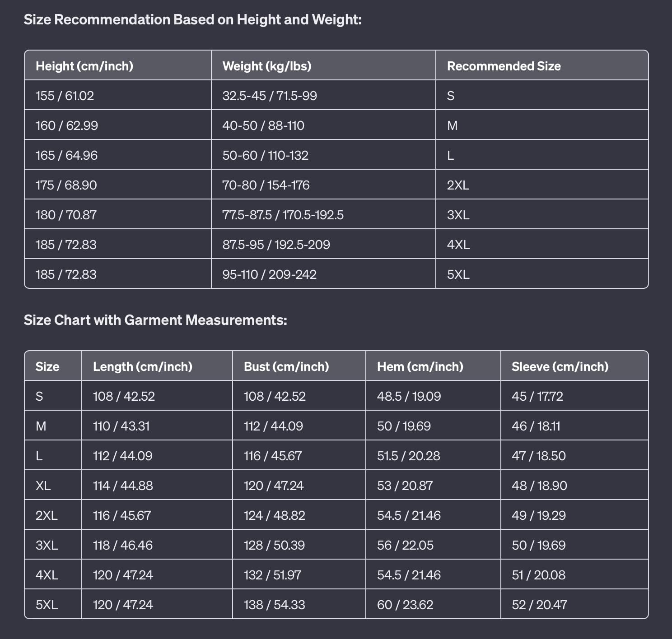
Task: Click the '60 / 23.62' hem cell
Action: click(x=405, y=605)
